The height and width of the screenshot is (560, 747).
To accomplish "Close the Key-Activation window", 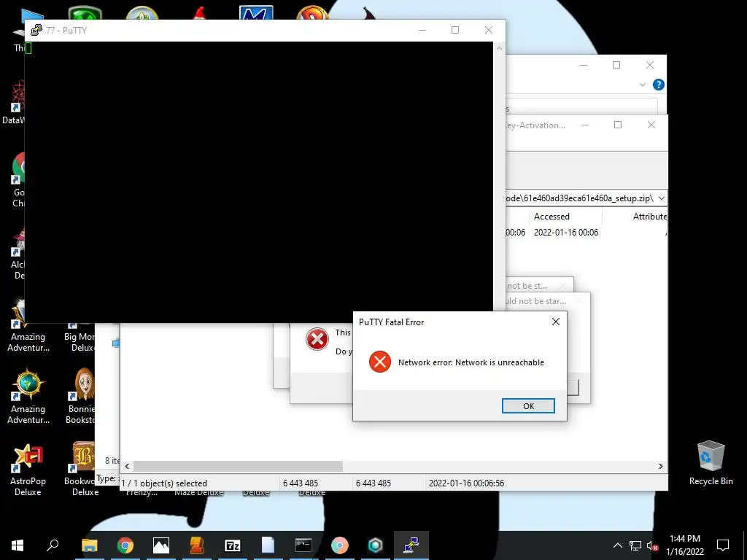I will click(651, 125).
